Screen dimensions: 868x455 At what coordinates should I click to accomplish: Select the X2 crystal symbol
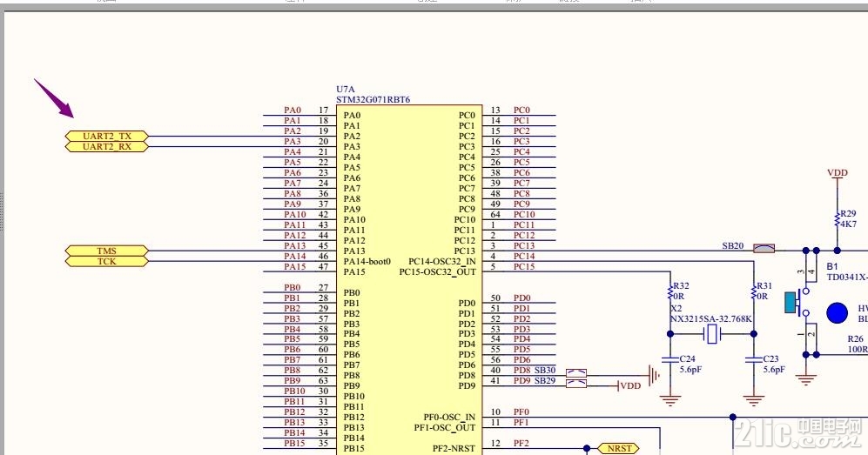pyautogui.click(x=712, y=334)
